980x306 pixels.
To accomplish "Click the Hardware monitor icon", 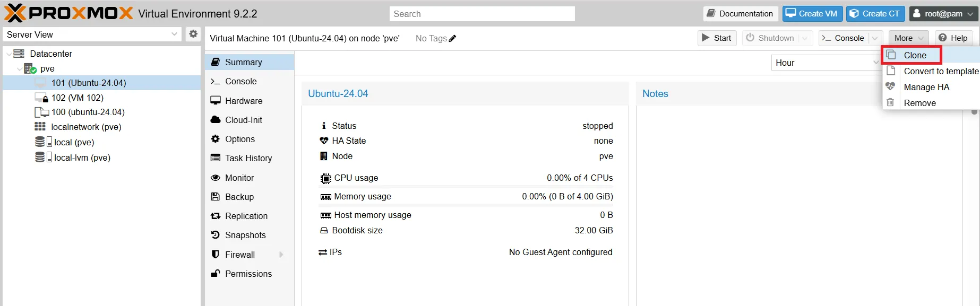I will click(216, 100).
